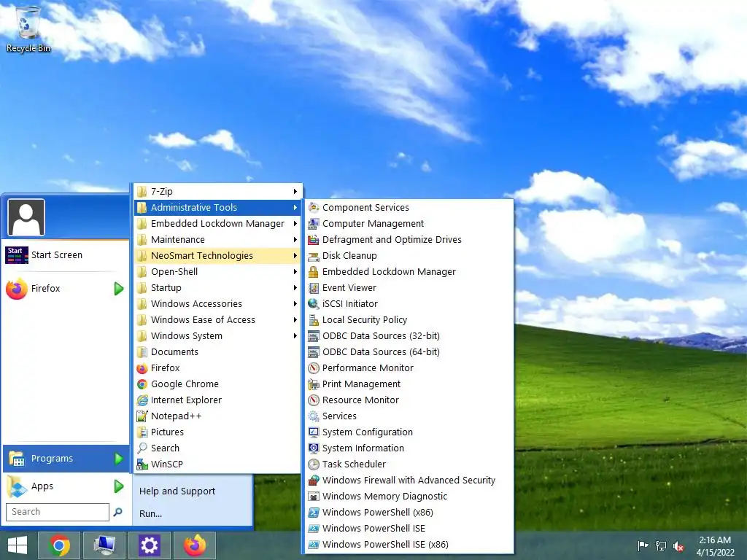Click the Windows Start button
Image resolution: width=747 pixels, height=560 pixels.
(x=18, y=545)
